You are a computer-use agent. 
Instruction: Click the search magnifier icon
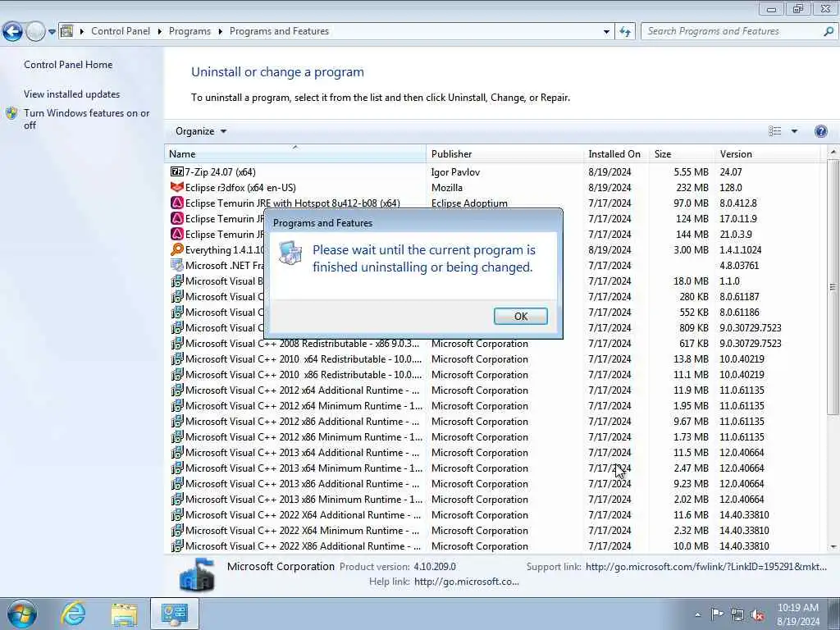point(829,32)
